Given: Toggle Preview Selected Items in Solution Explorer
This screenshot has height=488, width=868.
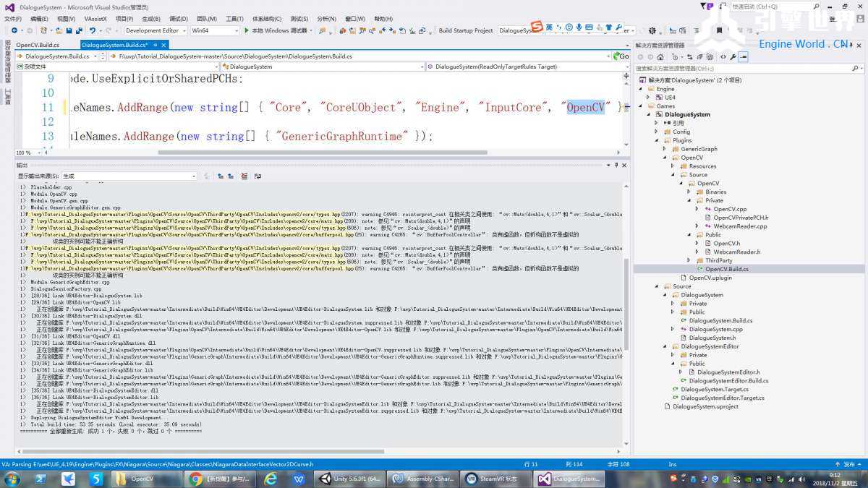Looking at the screenshot, I should click(743, 56).
